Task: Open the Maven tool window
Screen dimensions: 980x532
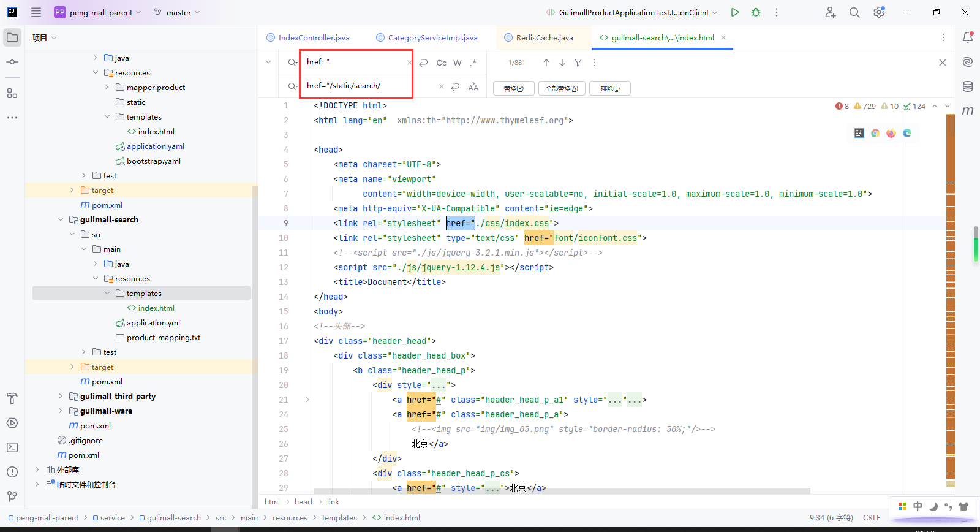Action: coord(968,111)
